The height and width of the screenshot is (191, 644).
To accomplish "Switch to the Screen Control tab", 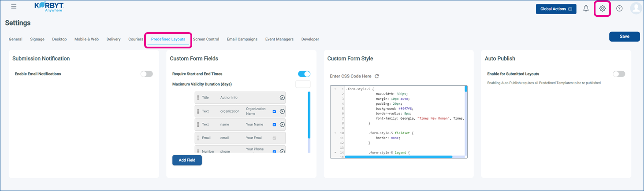I will coord(206,39).
